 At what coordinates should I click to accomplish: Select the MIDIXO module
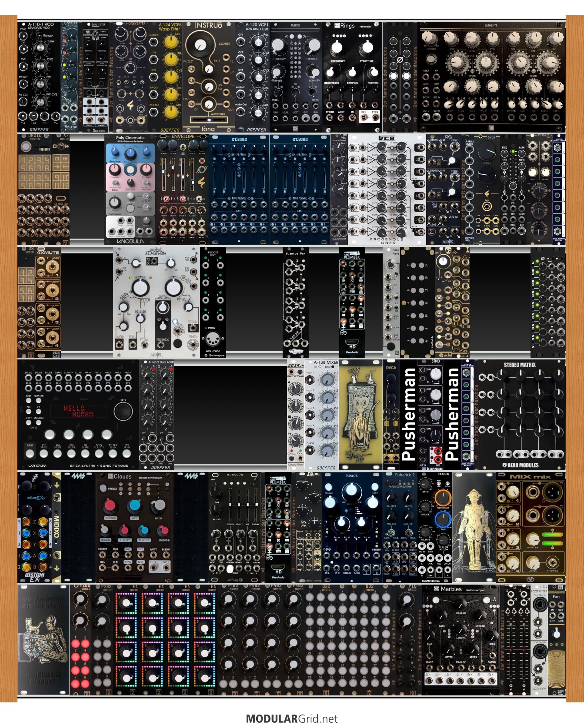pos(57,527)
